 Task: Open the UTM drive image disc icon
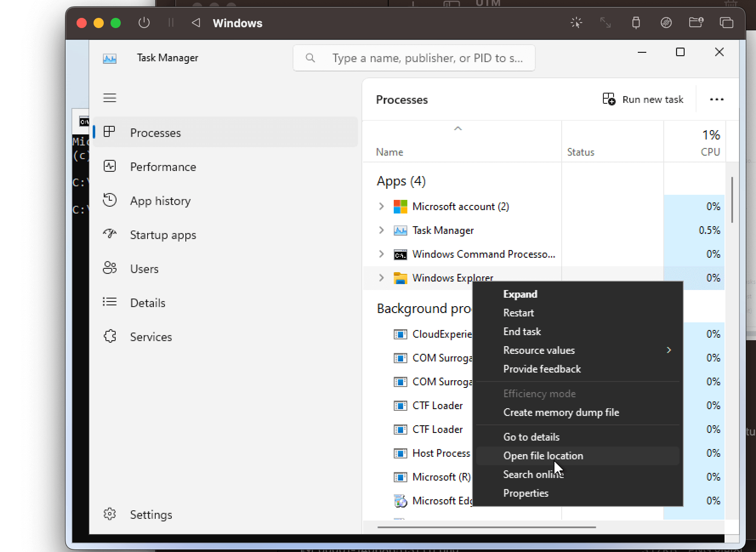666,23
